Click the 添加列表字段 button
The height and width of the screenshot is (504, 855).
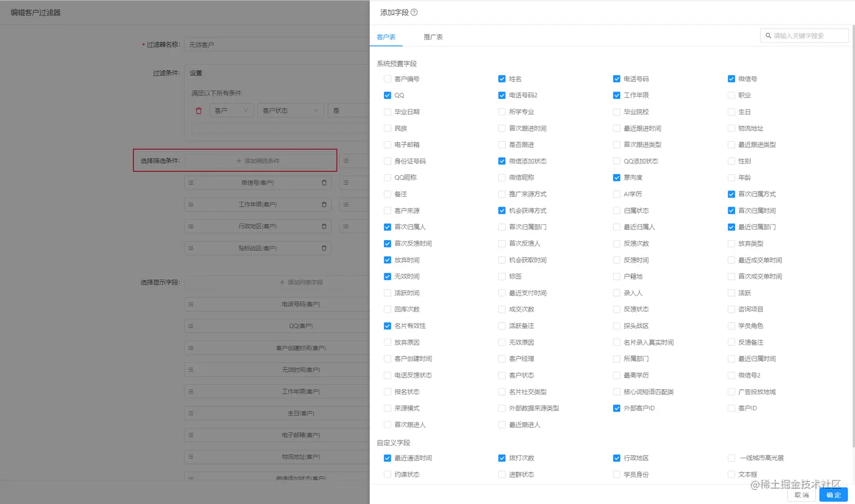tap(278, 283)
